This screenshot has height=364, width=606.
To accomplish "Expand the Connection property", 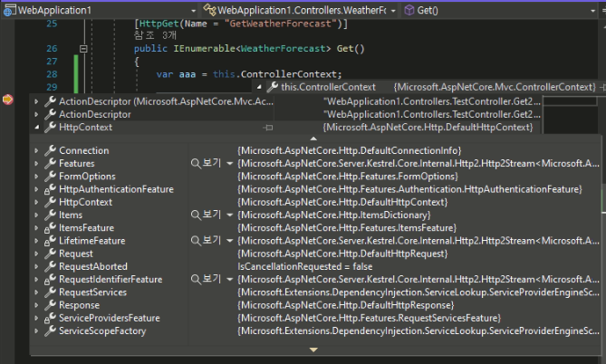I will tap(36, 150).
